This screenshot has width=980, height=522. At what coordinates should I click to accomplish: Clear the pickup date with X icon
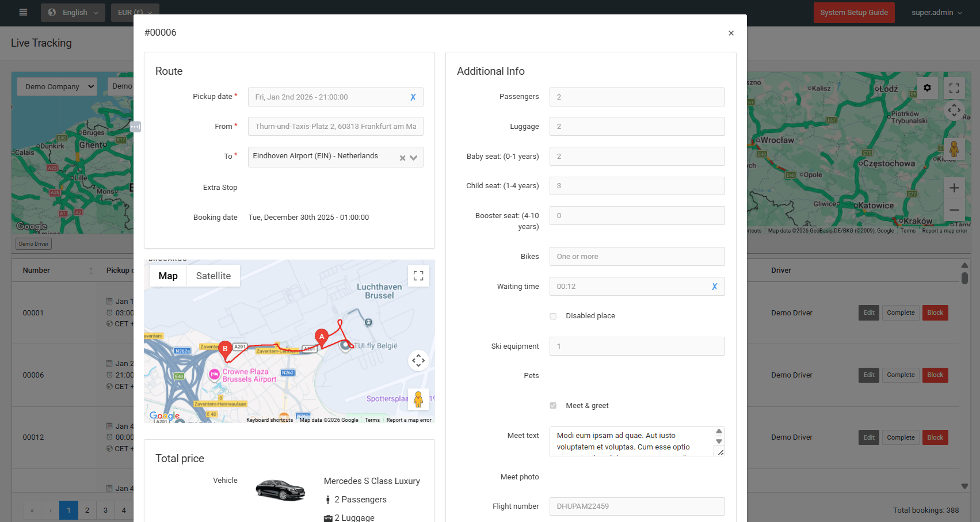click(413, 97)
